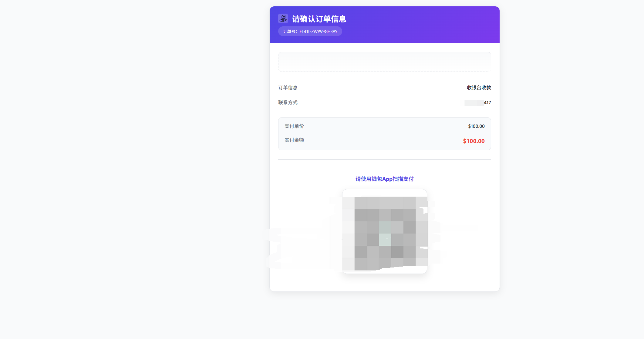Click the 订单号 label in the pill badge
644x339 pixels.
290,32
